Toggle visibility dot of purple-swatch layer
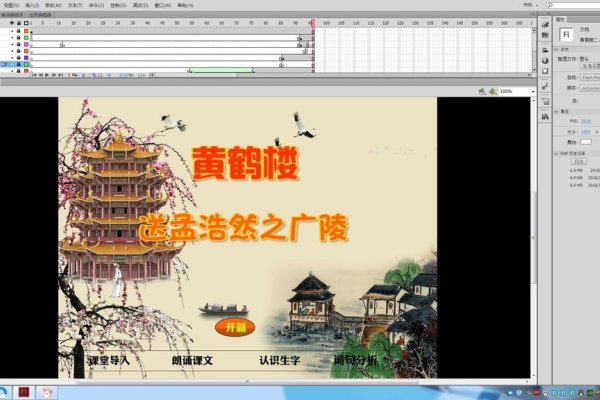Screen dimensions: 600x400 [12, 58]
